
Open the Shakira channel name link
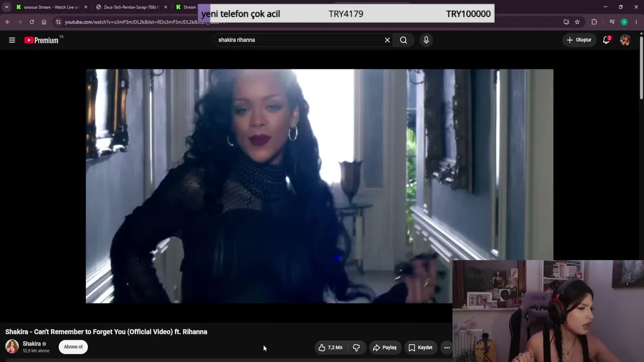click(x=32, y=344)
